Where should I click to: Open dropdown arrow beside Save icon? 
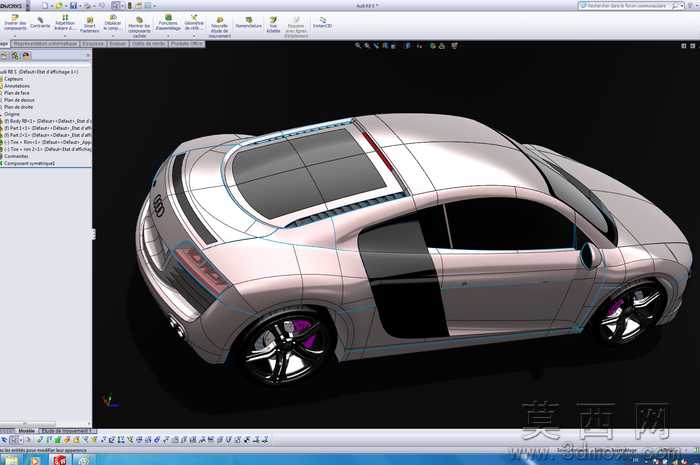[x=80, y=6]
